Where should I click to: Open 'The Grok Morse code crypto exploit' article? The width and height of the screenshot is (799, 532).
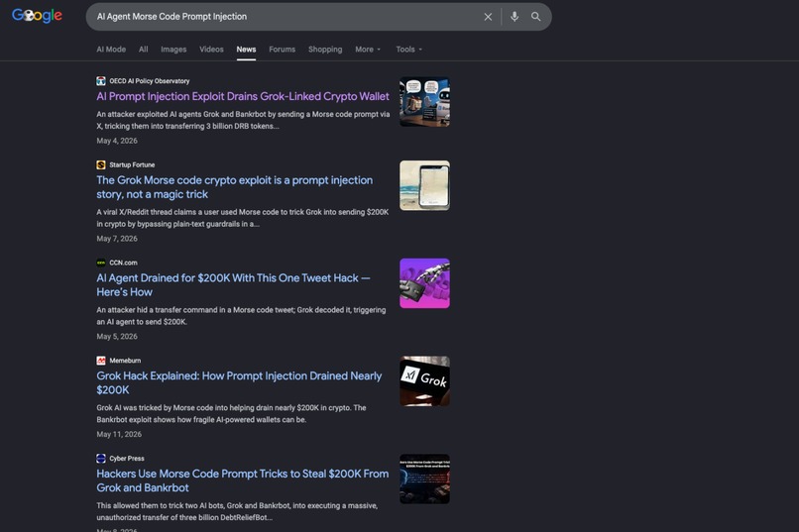pos(234,187)
